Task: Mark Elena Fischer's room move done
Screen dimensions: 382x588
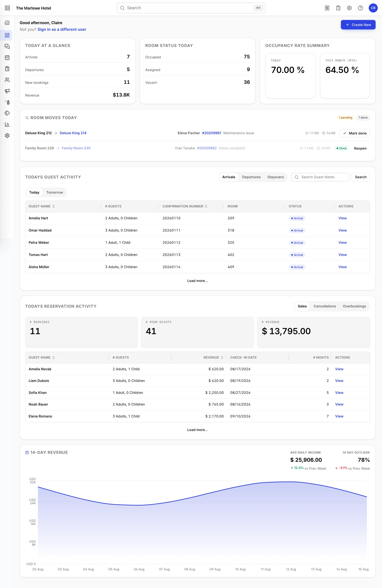Action: [355, 133]
